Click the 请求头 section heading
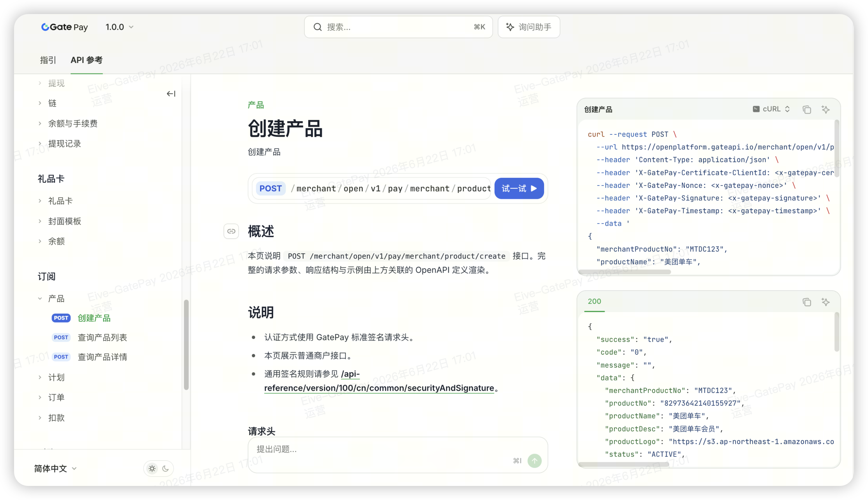 pyautogui.click(x=262, y=431)
